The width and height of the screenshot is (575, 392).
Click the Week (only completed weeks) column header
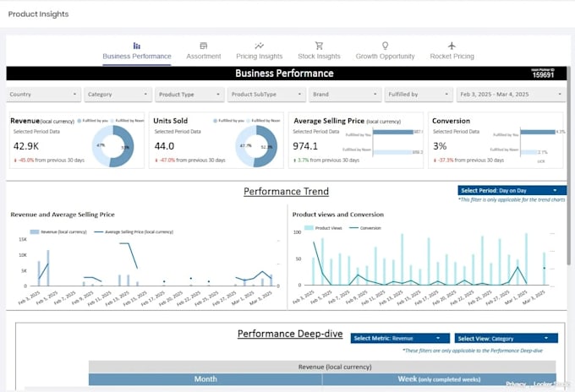click(439, 379)
